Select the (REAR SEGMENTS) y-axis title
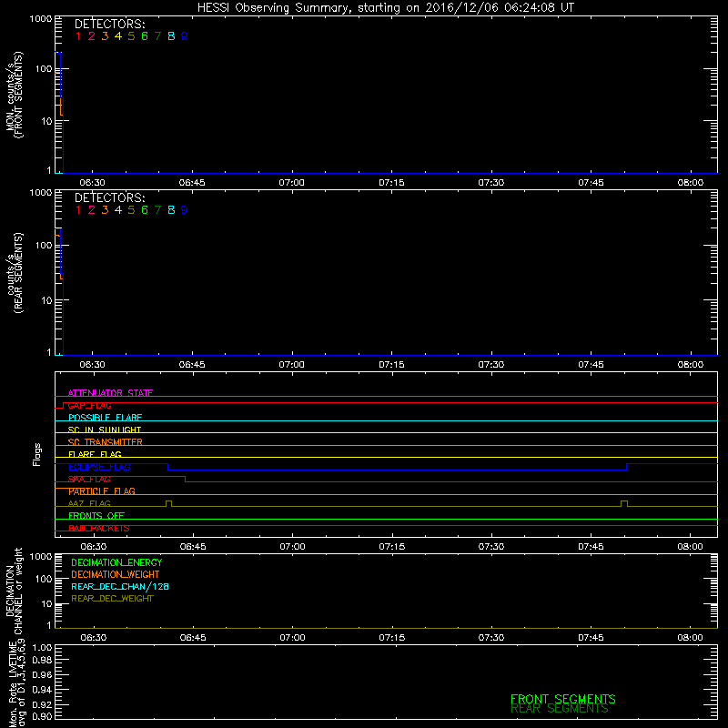This screenshot has width=728, height=728. click(18, 272)
